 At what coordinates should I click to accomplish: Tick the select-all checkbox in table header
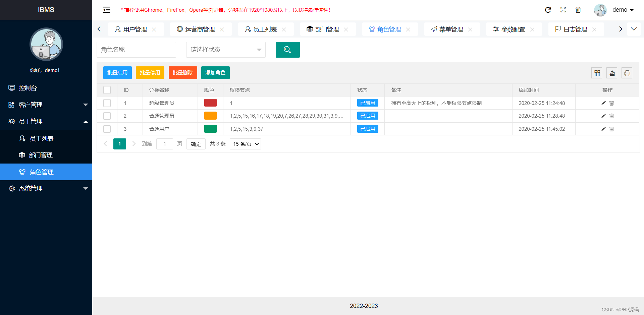107,90
